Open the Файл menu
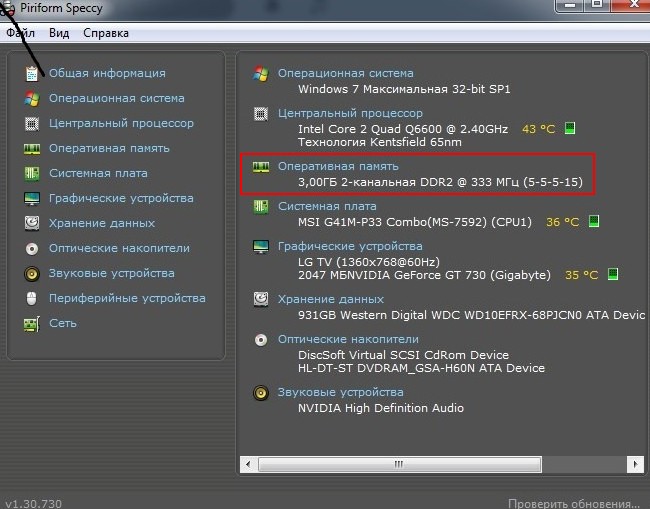The width and height of the screenshot is (650, 509). [x=20, y=33]
